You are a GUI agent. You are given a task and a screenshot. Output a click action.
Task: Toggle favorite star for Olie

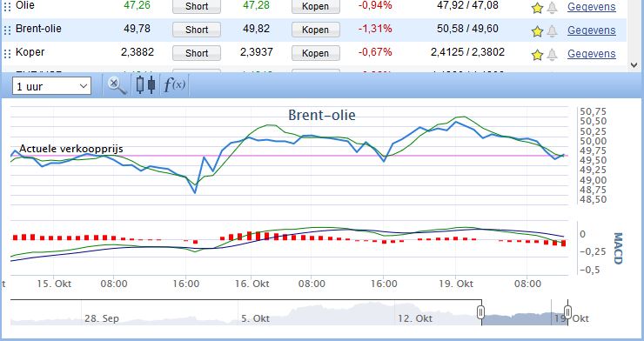pos(537,7)
